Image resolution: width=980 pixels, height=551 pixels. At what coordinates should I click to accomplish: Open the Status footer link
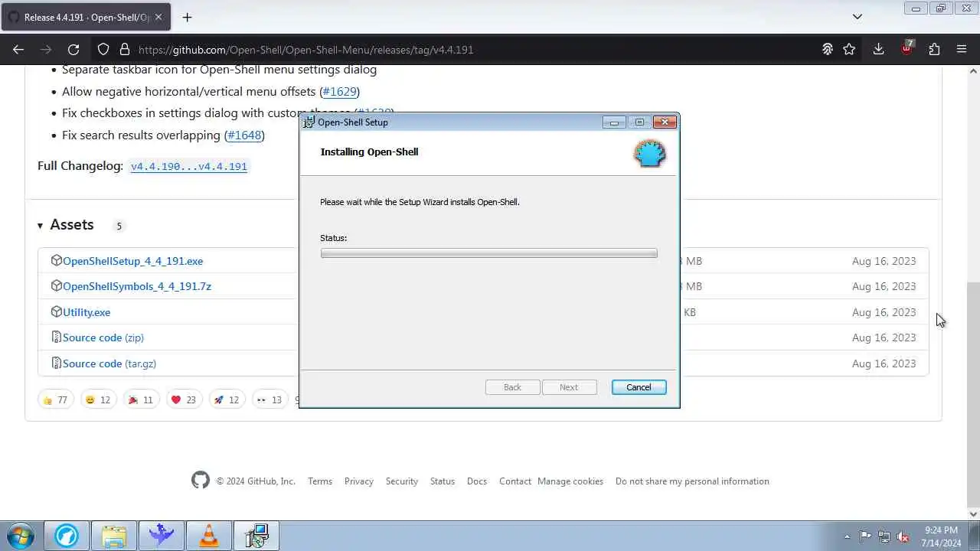click(x=443, y=481)
